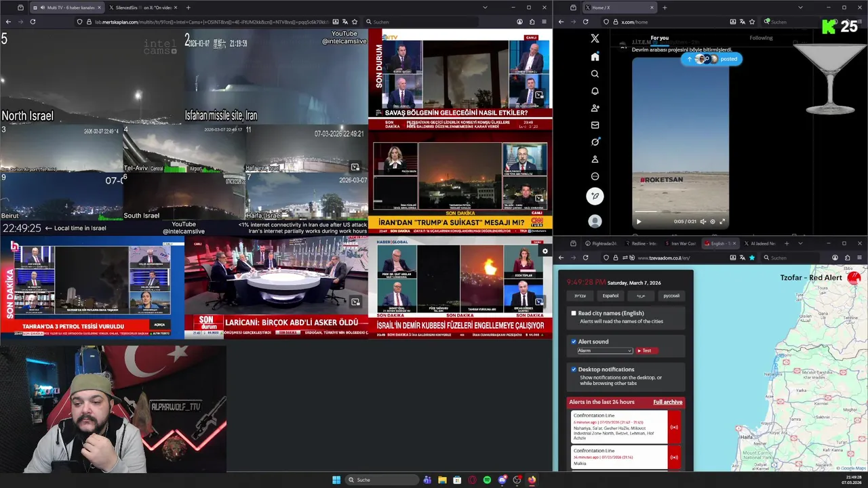Select the русский language button
Screen dimensions: 868x488
coord(671,296)
